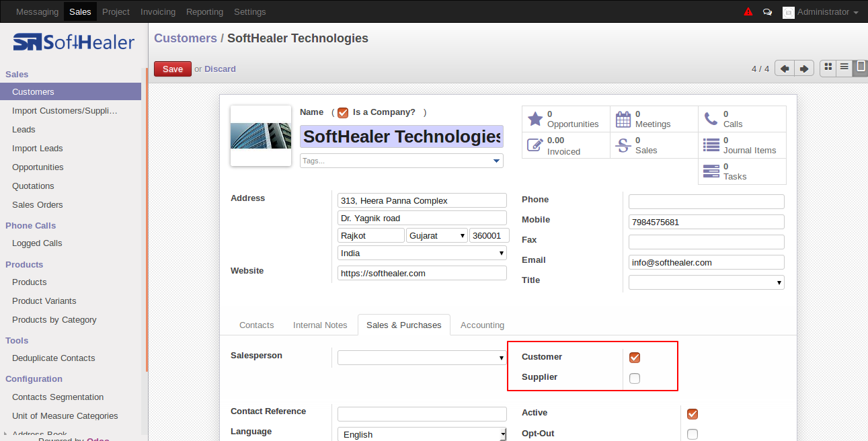Open Logged Calls in the sidebar
The image size is (868, 441).
71,243
